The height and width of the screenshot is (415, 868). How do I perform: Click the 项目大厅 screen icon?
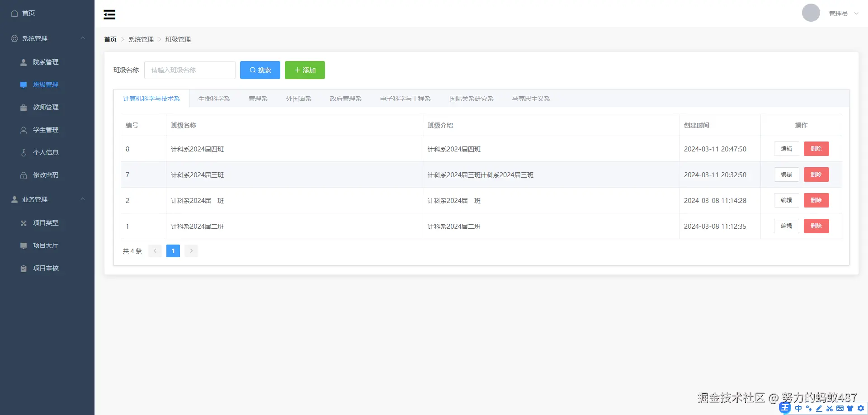point(24,246)
